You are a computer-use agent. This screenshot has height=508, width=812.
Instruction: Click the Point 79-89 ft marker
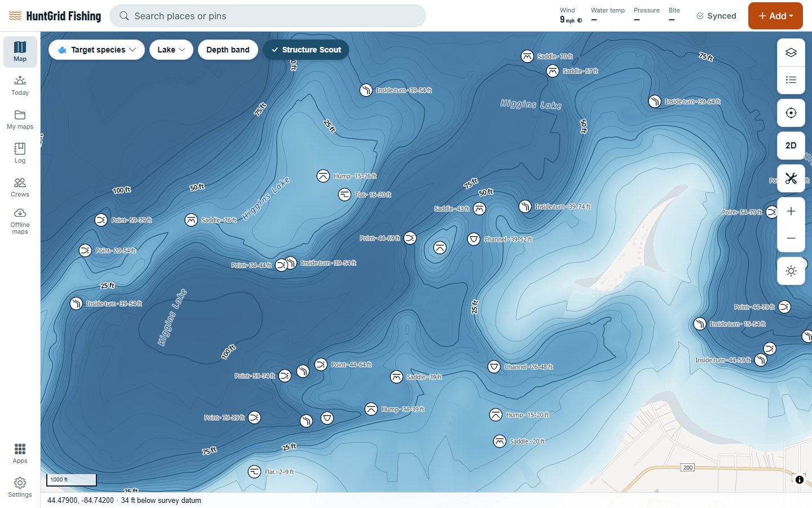point(254,418)
